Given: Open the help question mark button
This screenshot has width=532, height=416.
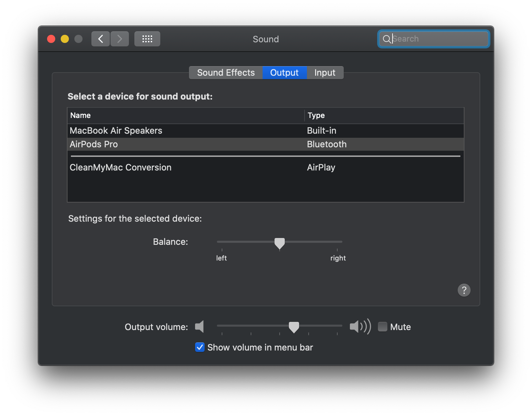Looking at the screenshot, I should click(463, 290).
